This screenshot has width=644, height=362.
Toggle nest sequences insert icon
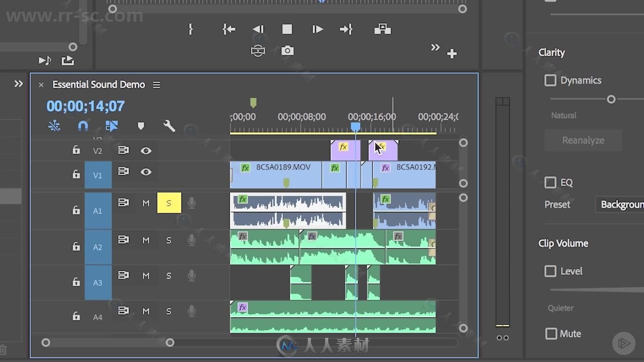coord(54,126)
